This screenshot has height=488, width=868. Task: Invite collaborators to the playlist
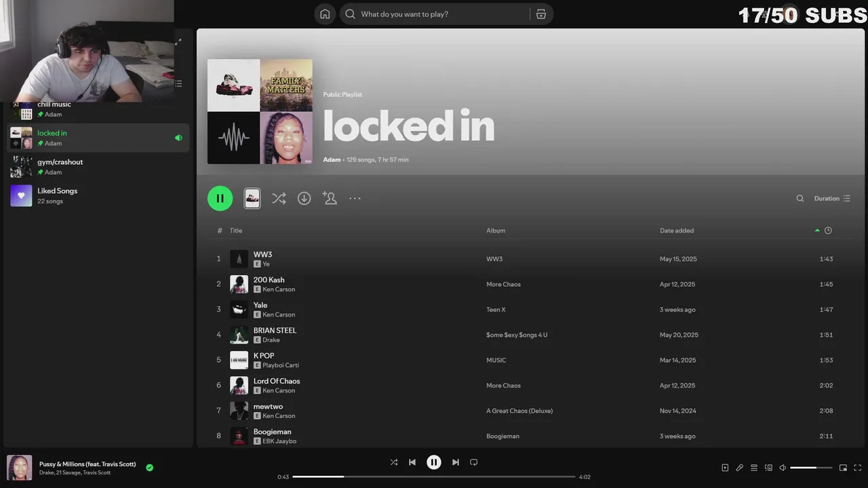pyautogui.click(x=330, y=199)
